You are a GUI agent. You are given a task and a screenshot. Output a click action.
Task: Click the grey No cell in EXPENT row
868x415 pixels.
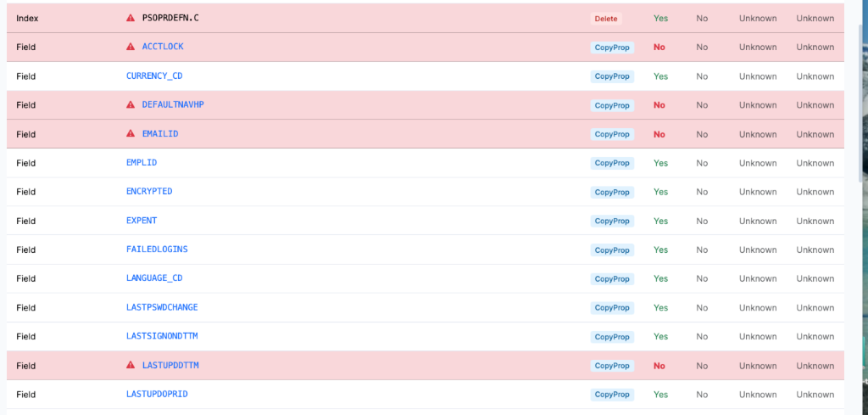702,221
